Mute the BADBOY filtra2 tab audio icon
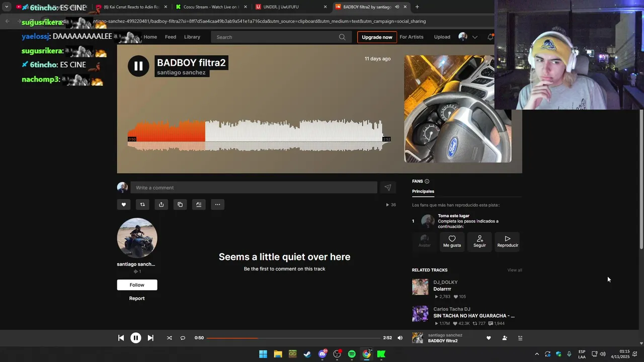This screenshot has height=362, width=644. 397,7
